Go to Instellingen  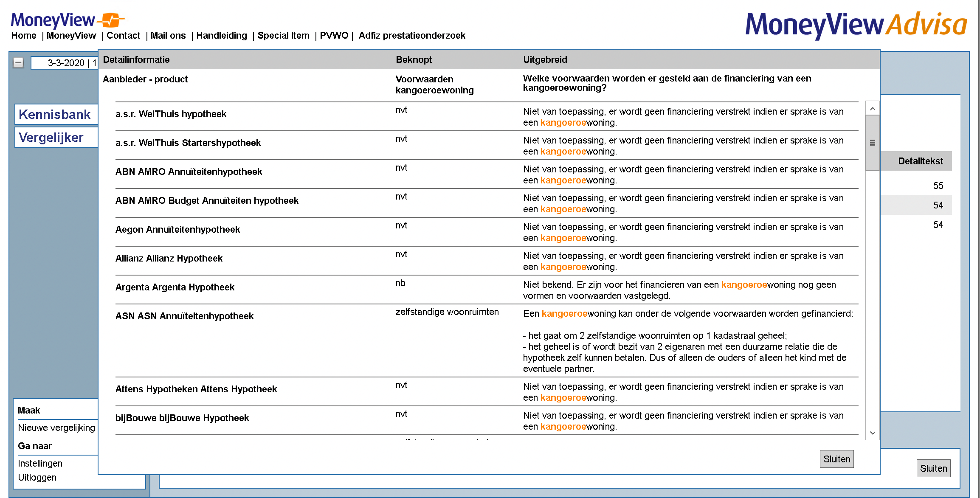tap(40, 463)
